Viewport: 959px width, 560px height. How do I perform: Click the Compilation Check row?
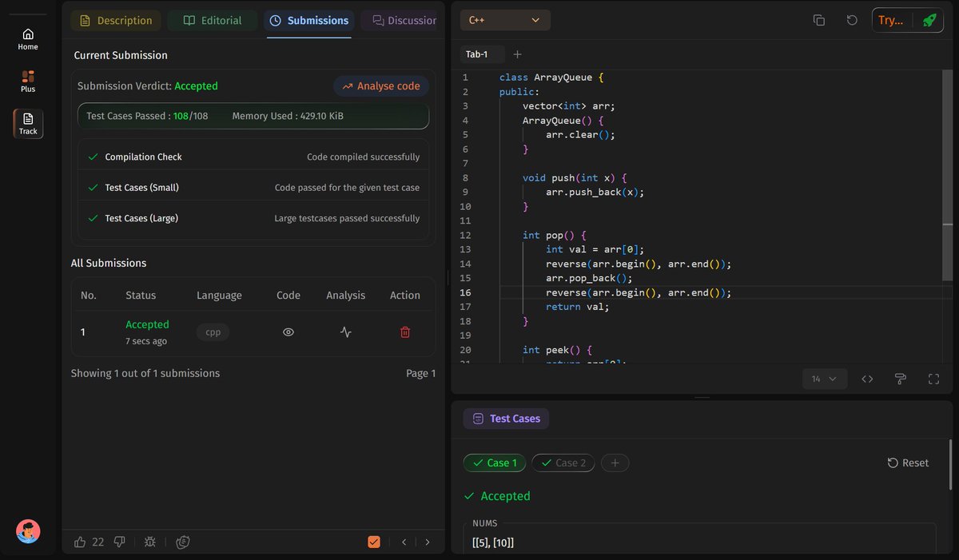[x=253, y=157]
